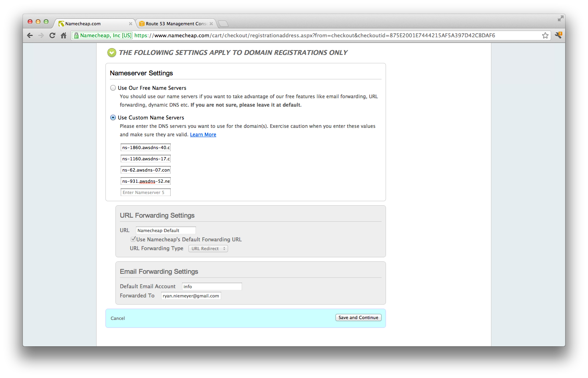Click the fullscreen expand icon top right

pos(560,18)
